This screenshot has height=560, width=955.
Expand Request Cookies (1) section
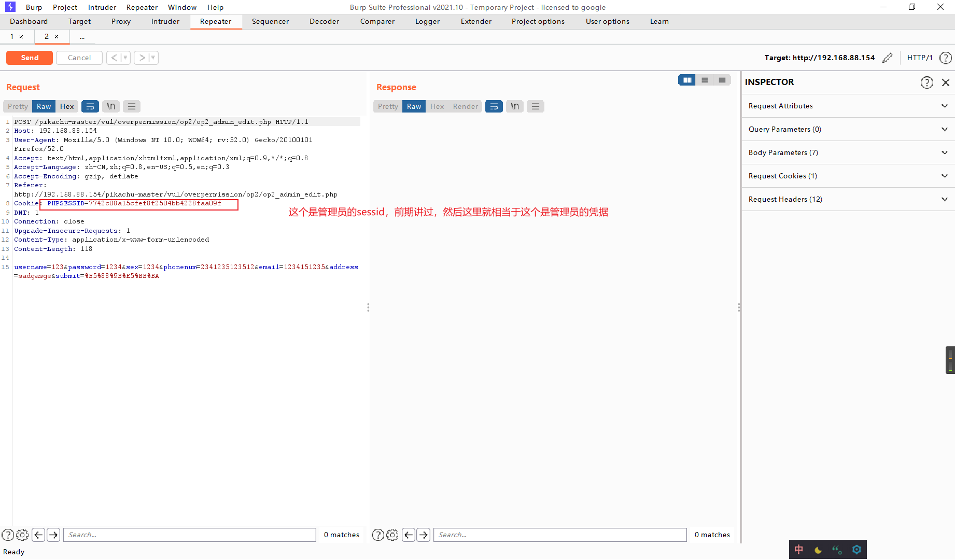pyautogui.click(x=848, y=176)
